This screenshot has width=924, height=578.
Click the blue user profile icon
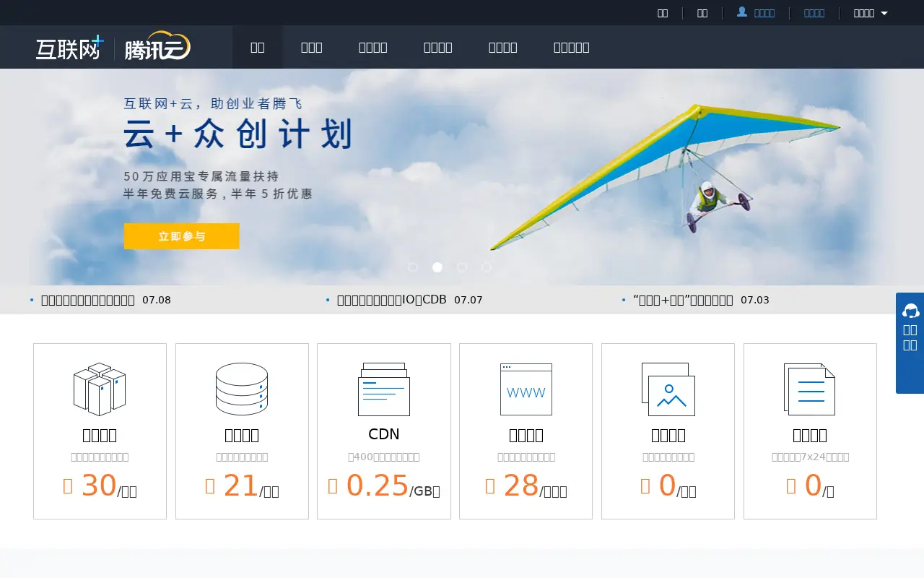coord(742,12)
